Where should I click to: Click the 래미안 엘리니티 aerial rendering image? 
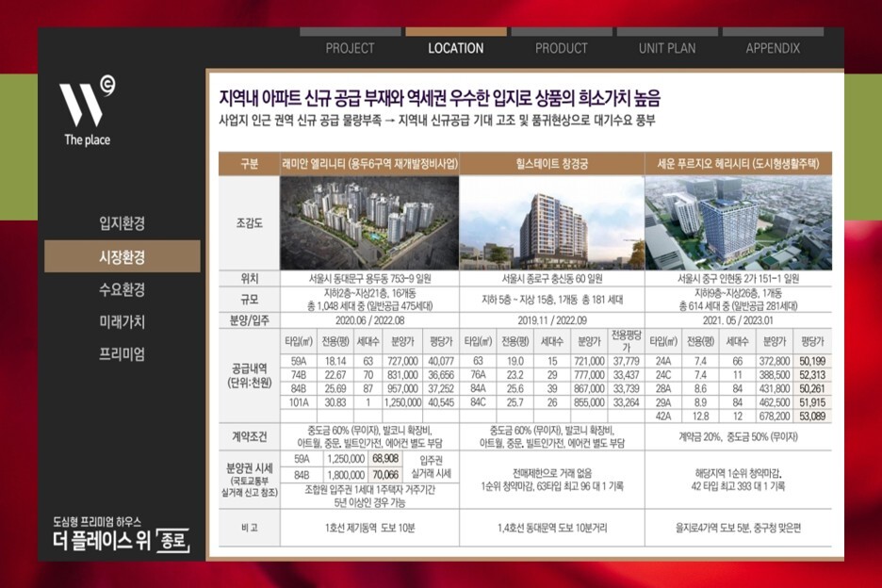(x=369, y=222)
